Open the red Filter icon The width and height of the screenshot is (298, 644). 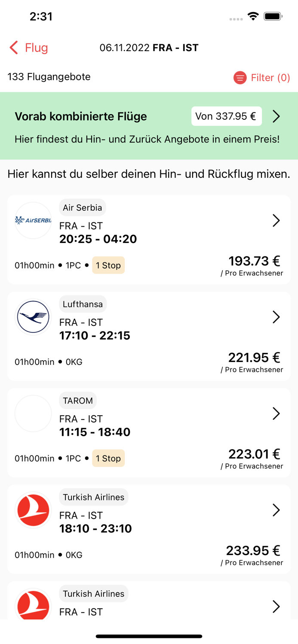pyautogui.click(x=240, y=78)
